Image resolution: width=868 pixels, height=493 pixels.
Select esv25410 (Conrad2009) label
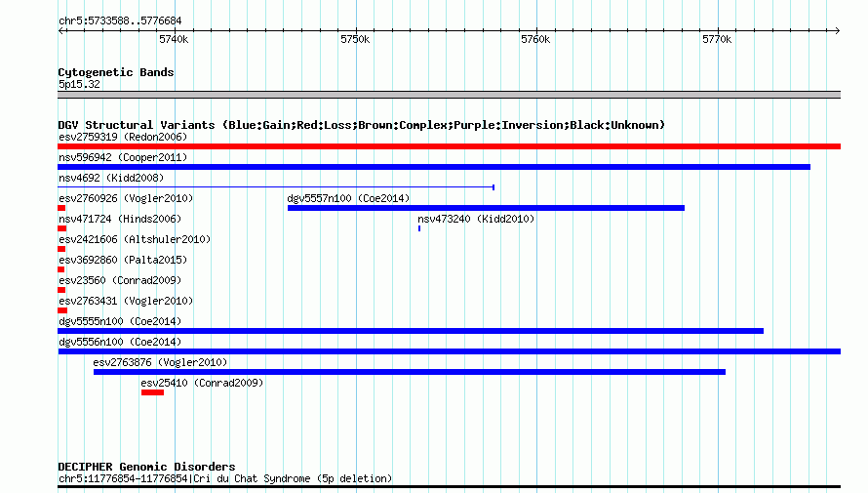click(x=202, y=383)
